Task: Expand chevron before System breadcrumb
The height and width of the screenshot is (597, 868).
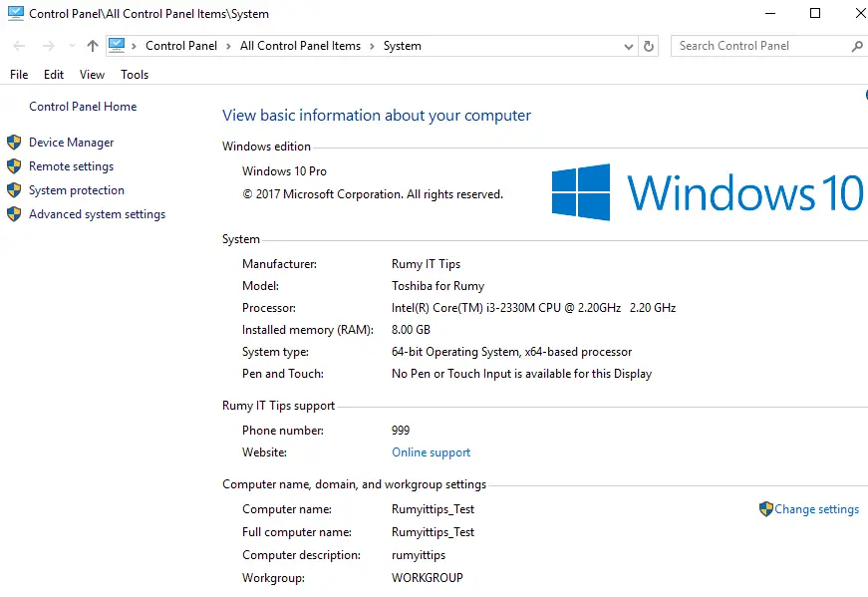Action: (372, 47)
